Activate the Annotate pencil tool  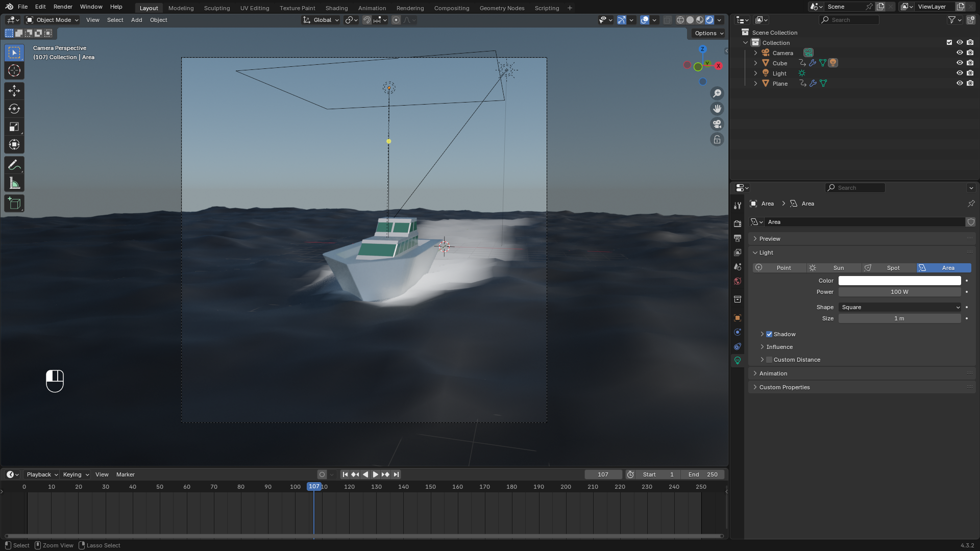coord(14,165)
